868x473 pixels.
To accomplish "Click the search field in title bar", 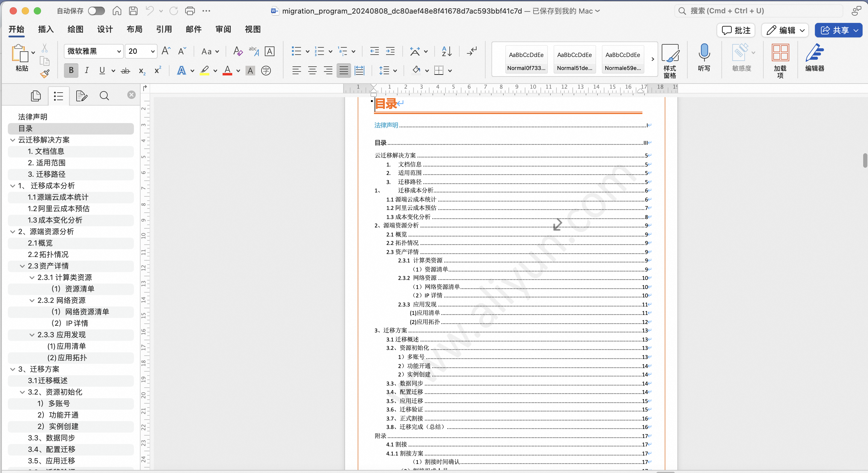I will click(758, 11).
